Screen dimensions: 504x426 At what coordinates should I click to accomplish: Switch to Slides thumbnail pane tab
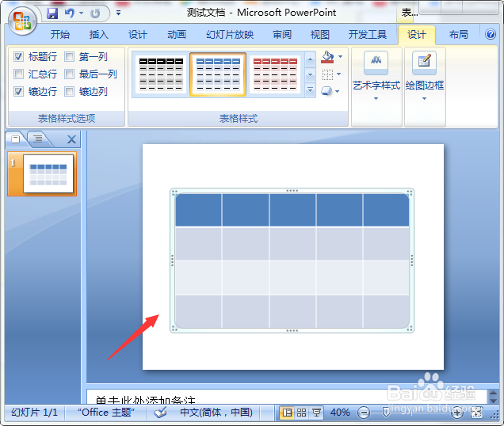[x=15, y=139]
